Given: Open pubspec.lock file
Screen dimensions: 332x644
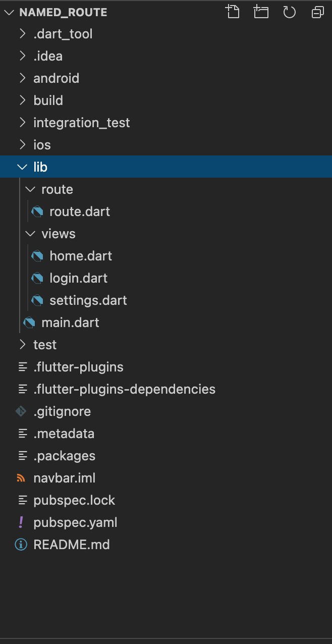Looking at the screenshot, I should pyautogui.click(x=166, y=500).
